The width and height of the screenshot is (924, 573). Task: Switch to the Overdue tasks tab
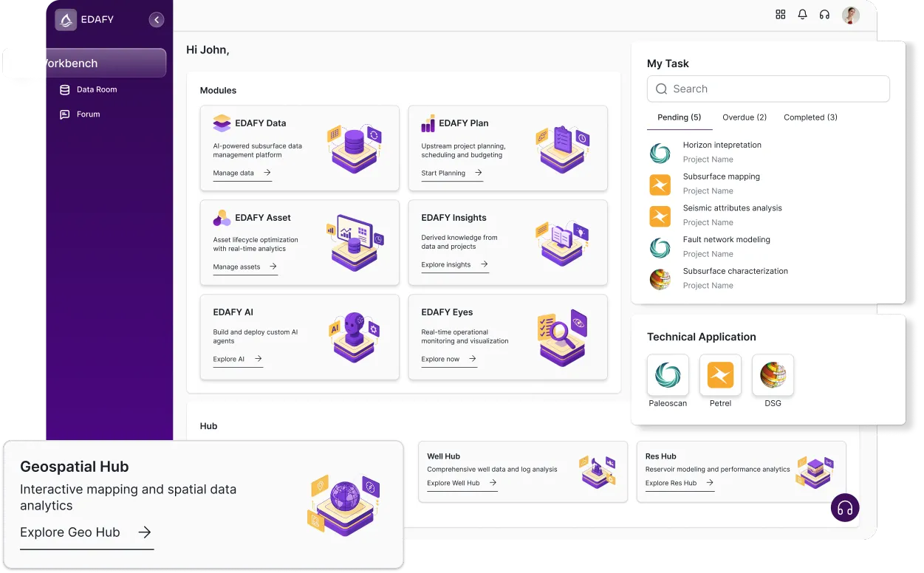744,117
